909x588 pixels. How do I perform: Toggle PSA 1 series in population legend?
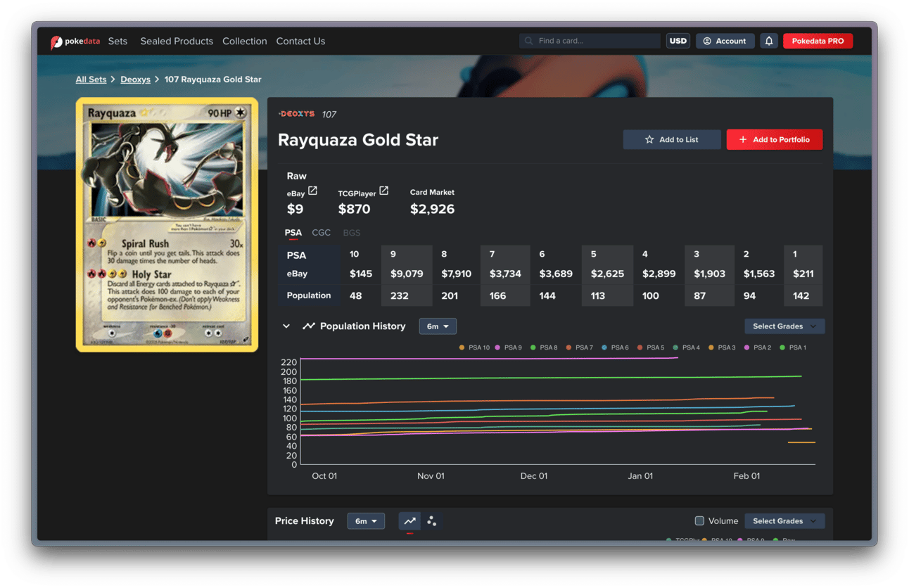(793, 347)
